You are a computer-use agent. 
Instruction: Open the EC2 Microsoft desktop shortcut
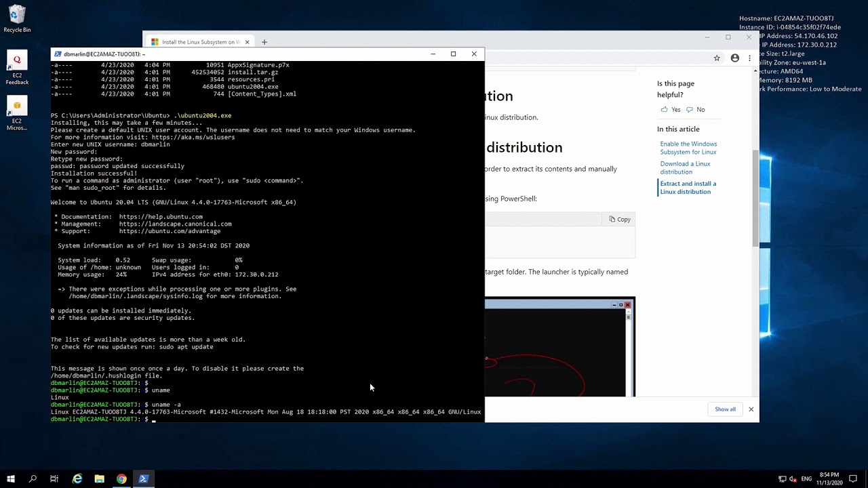click(x=17, y=114)
